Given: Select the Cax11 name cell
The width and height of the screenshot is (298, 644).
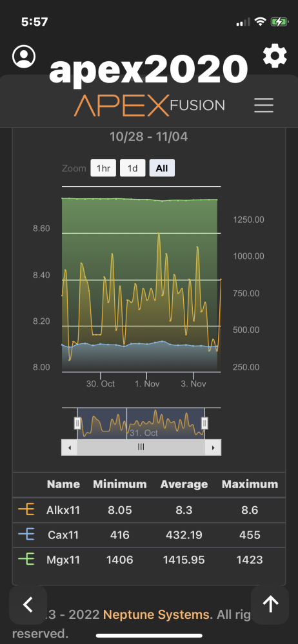Looking at the screenshot, I should point(63,535).
